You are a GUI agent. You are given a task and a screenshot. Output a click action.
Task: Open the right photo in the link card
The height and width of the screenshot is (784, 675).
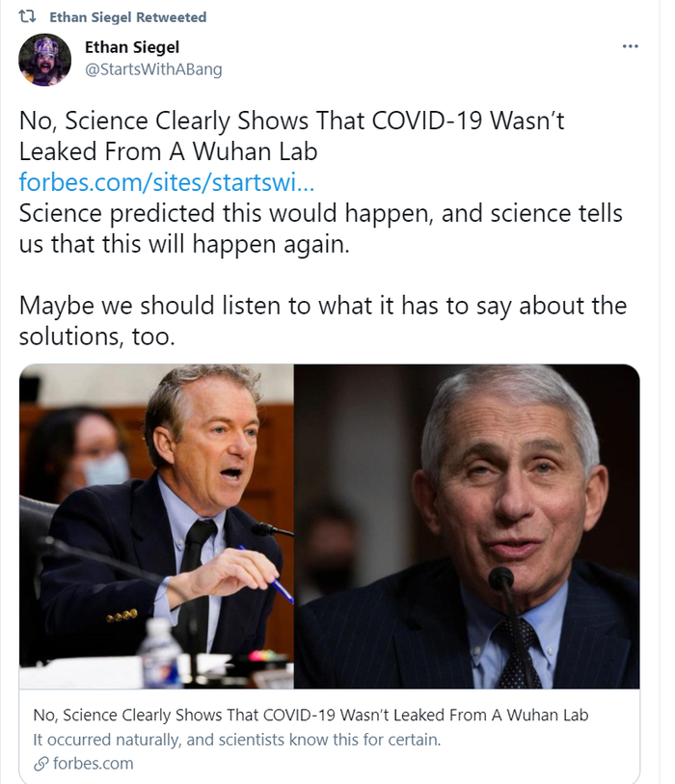point(467,526)
